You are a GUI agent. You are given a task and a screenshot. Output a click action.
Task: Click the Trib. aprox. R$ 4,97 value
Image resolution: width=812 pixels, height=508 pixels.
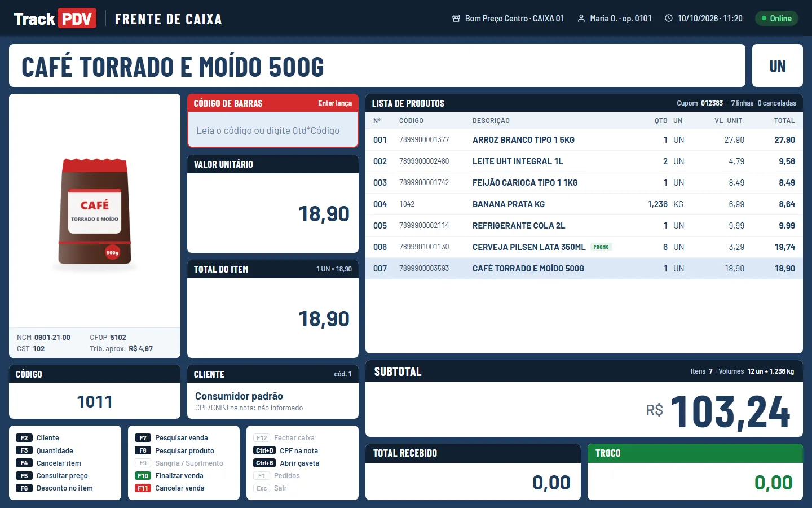point(141,349)
